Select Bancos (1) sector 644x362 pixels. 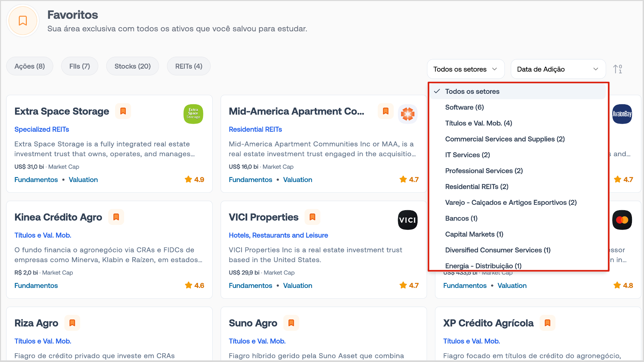tap(518, 219)
